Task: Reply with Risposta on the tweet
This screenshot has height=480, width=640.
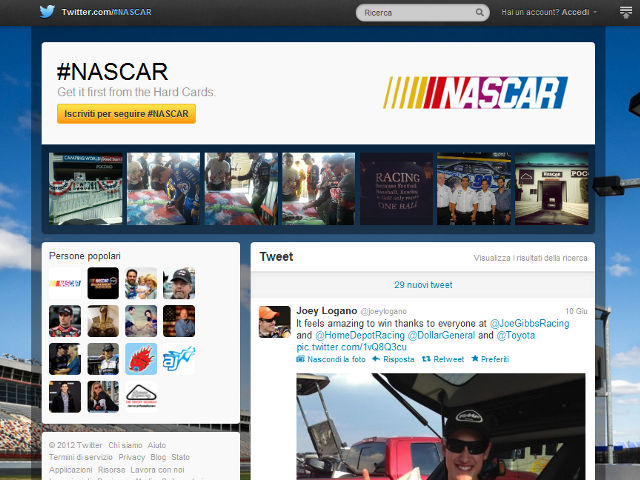Action: click(x=393, y=358)
